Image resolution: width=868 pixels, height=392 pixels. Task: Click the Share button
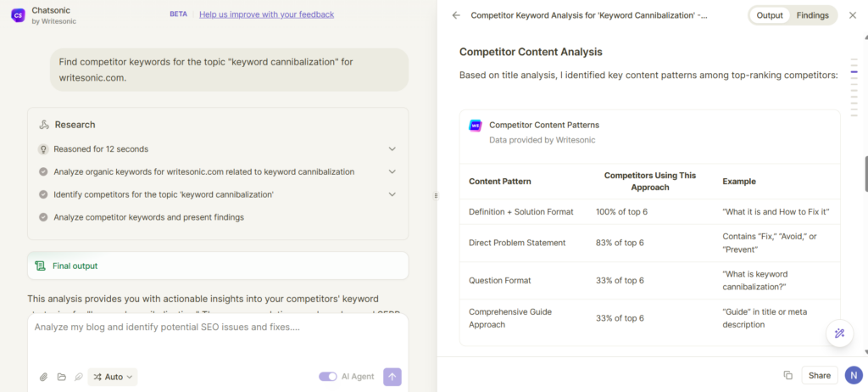[x=820, y=375]
